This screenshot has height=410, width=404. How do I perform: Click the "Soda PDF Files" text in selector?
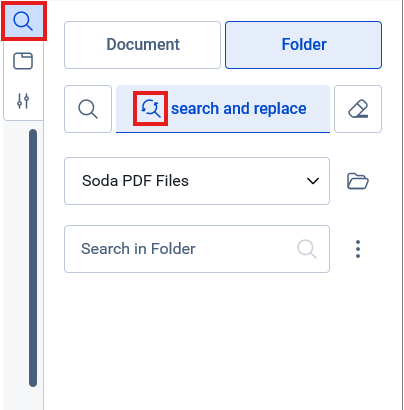[x=135, y=181]
